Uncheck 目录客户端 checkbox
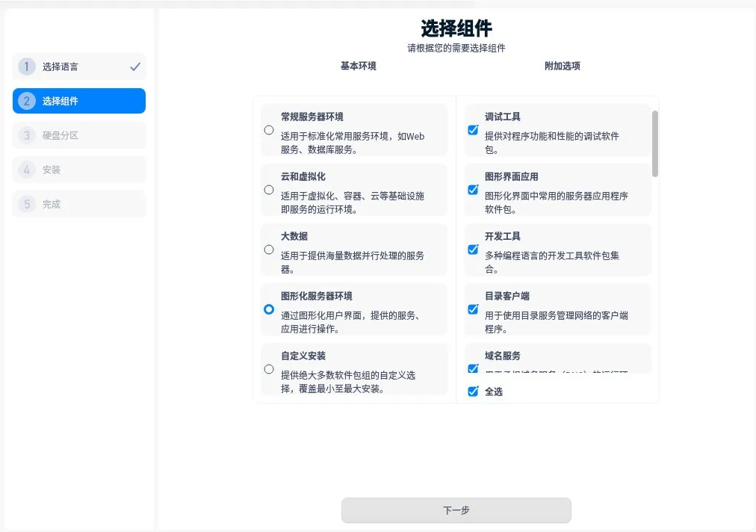 (473, 309)
